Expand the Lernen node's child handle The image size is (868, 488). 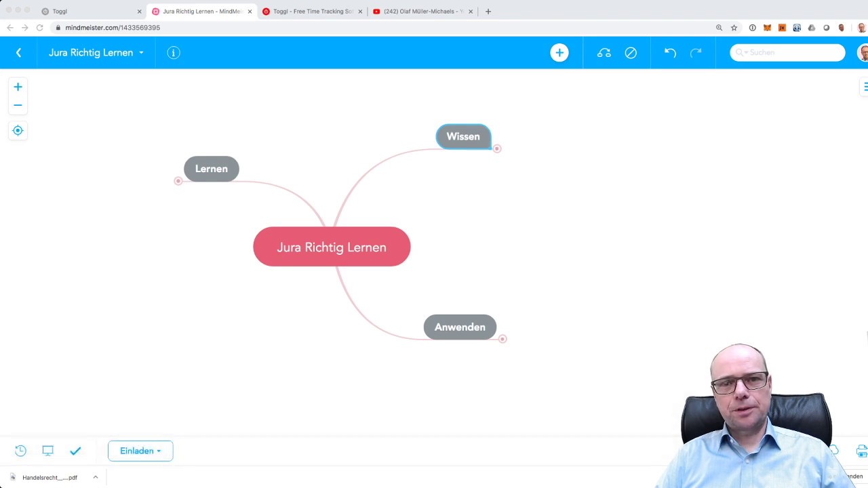(x=178, y=181)
